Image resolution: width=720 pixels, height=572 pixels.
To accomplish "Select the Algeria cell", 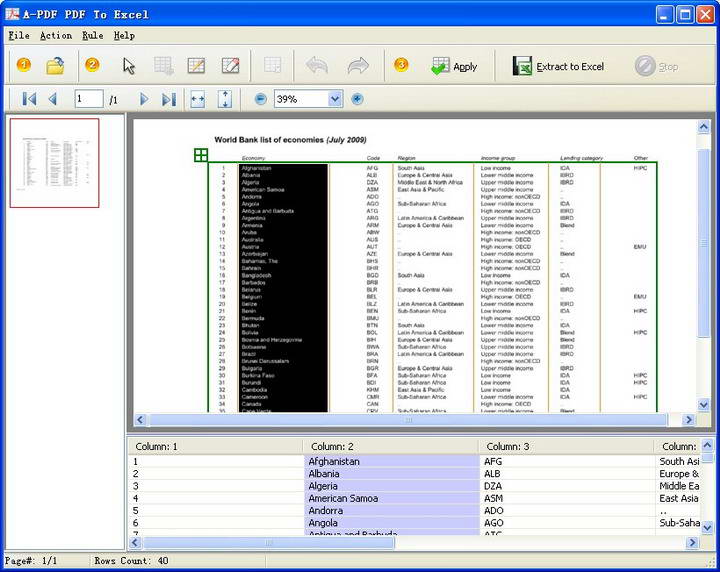I will click(x=392, y=486).
